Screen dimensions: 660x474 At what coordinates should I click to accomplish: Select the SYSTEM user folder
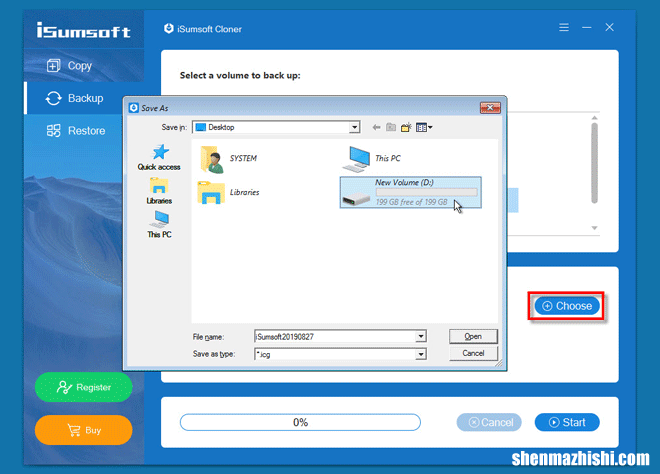(x=228, y=159)
